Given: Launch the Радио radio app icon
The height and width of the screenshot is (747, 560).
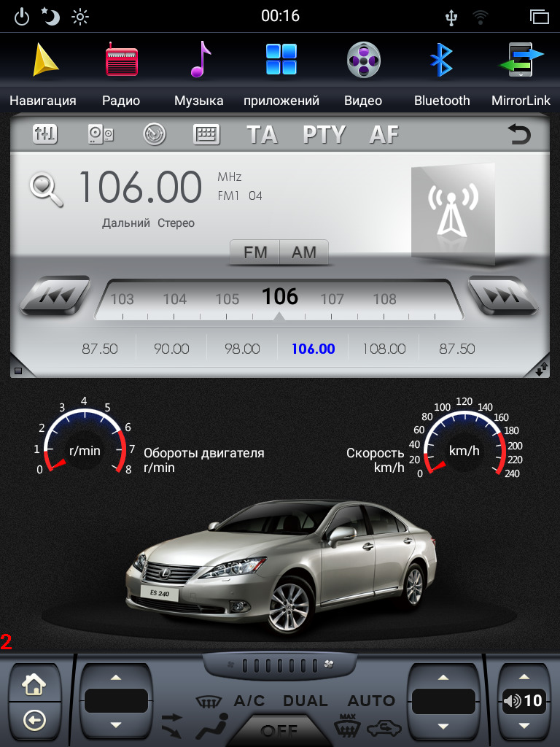Looking at the screenshot, I should (x=122, y=60).
